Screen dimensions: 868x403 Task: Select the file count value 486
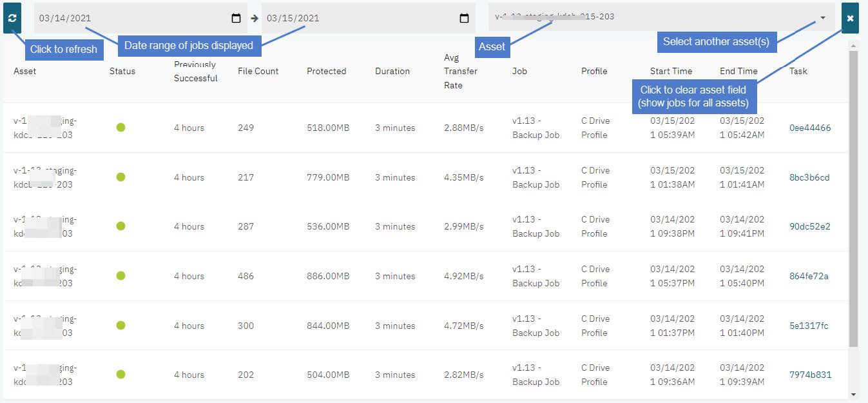click(x=246, y=276)
